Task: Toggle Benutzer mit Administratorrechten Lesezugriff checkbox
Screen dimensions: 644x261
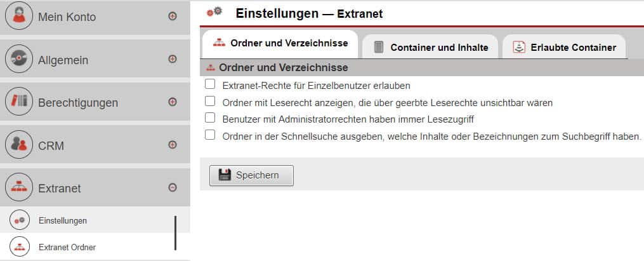Action: (x=210, y=118)
